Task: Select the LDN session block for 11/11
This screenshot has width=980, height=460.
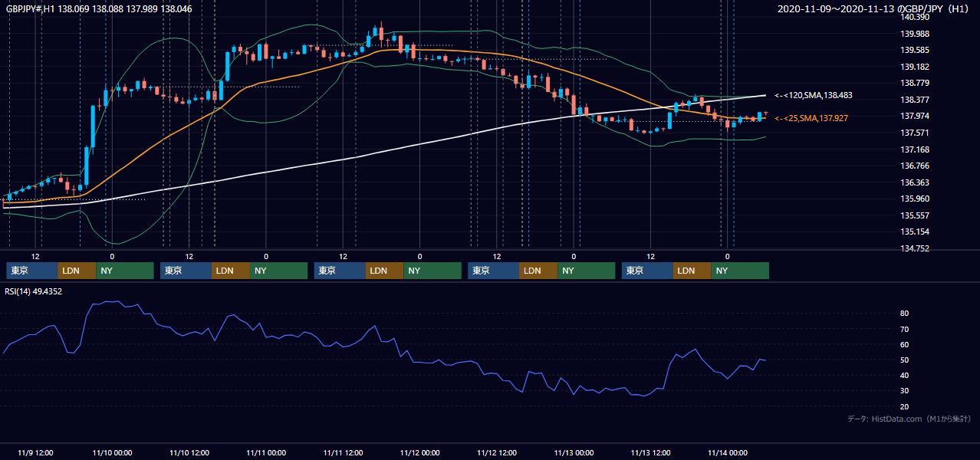Action: click(x=386, y=271)
